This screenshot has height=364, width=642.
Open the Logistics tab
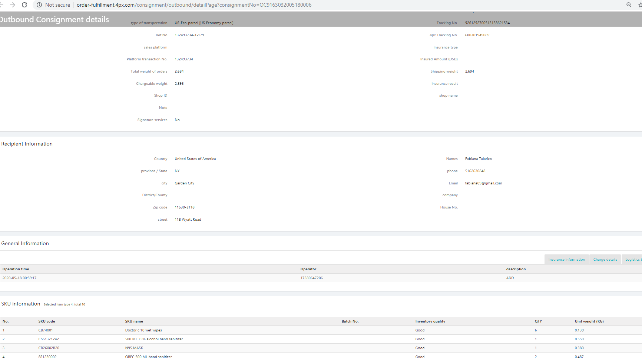coord(633,260)
